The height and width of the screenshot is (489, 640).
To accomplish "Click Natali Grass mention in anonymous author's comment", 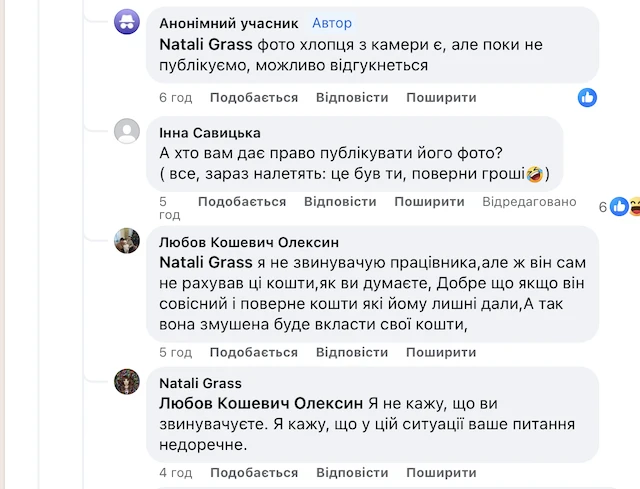I will (x=206, y=44).
